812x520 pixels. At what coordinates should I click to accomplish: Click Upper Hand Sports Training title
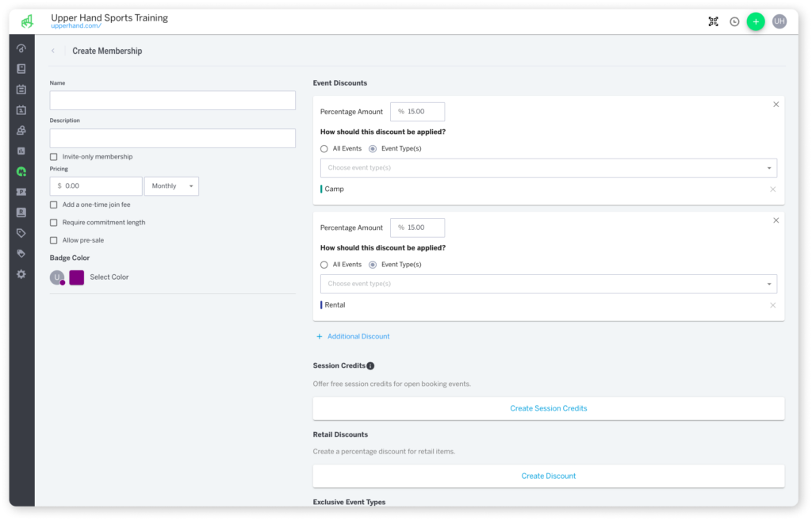coord(109,17)
